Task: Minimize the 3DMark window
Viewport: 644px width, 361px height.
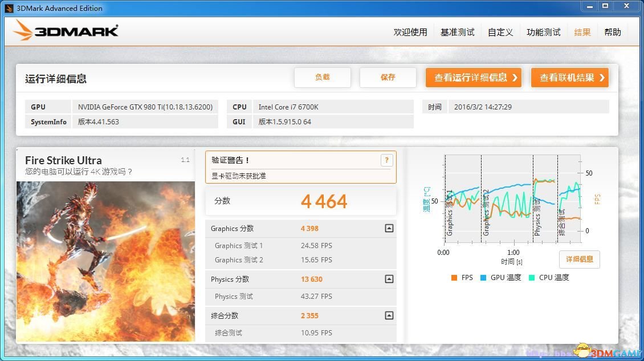Action: (x=590, y=6)
